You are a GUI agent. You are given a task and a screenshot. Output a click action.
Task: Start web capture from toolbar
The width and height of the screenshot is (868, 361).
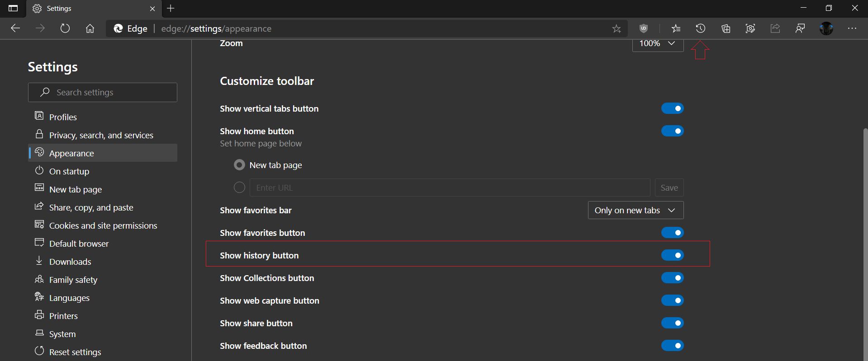(x=750, y=28)
